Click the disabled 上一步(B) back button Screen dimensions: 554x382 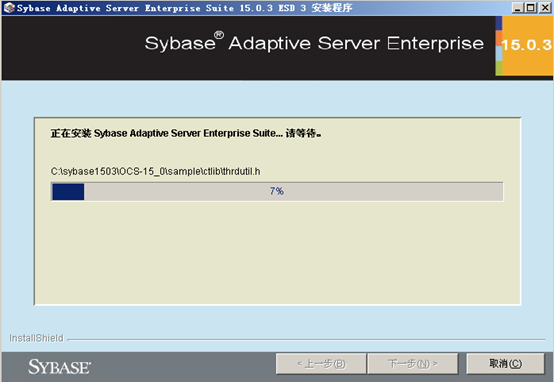pyautogui.click(x=321, y=364)
